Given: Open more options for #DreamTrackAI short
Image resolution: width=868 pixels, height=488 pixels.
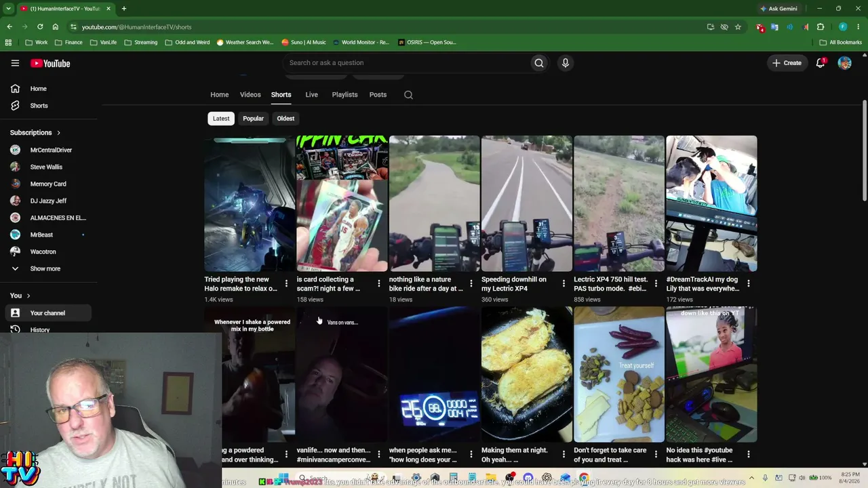Looking at the screenshot, I should click(x=748, y=283).
